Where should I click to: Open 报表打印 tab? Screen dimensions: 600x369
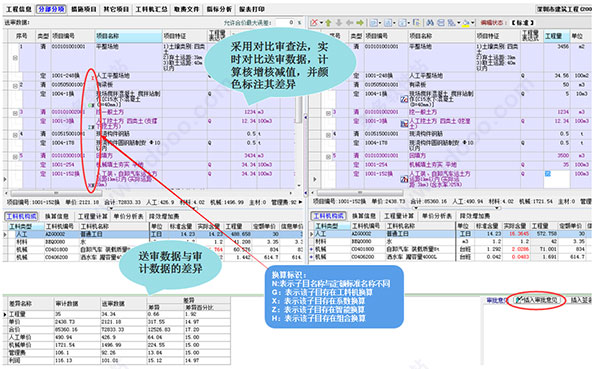click(252, 9)
